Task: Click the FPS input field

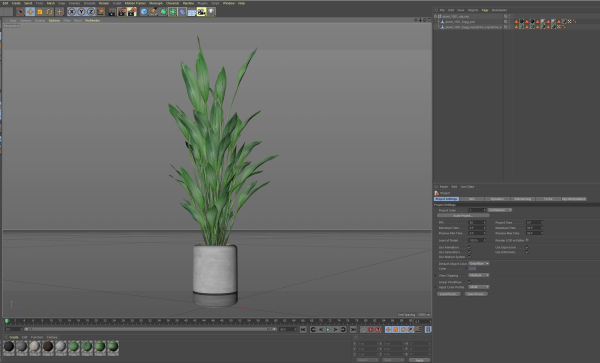Action: click(477, 222)
